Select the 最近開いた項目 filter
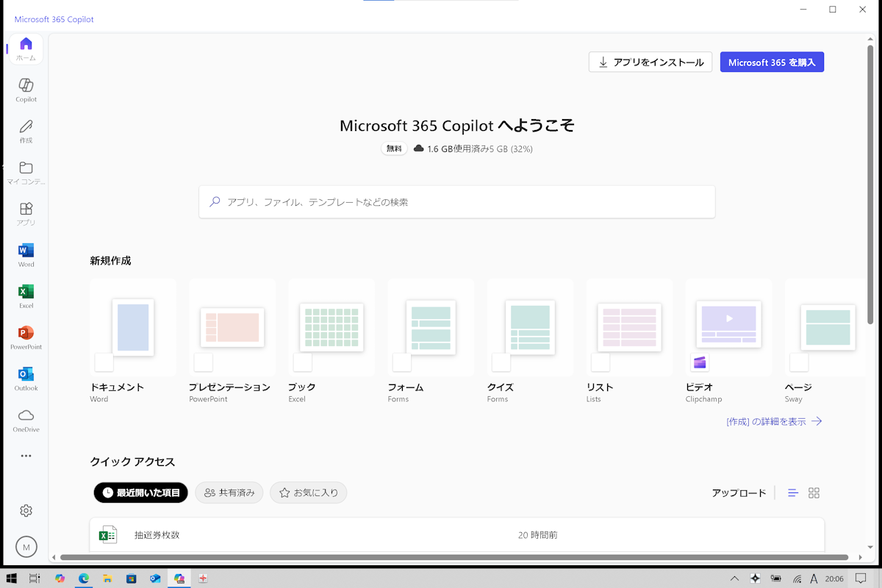Screen dimensions: 882x588 click(140, 492)
